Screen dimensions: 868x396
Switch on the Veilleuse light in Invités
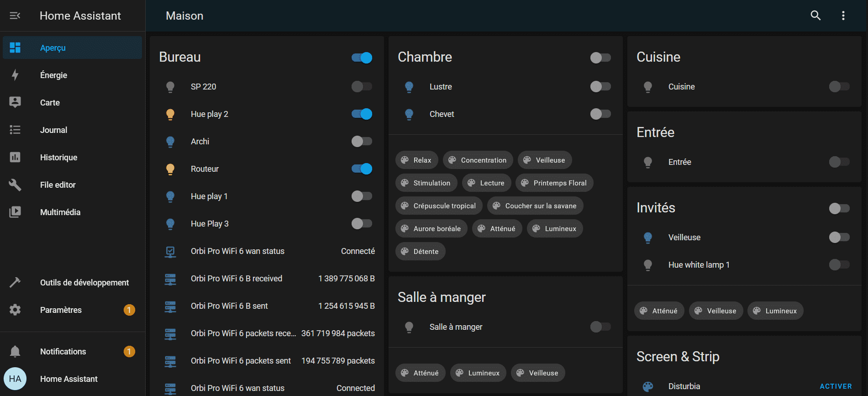point(839,238)
